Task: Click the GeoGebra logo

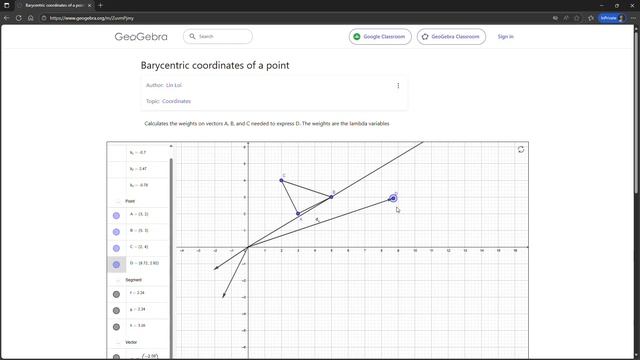Action: (141, 37)
